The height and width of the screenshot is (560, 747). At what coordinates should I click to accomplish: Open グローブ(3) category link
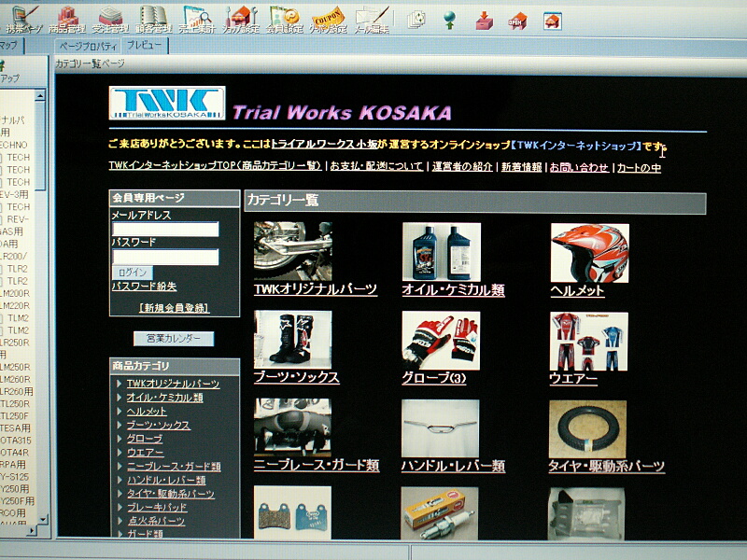tap(434, 378)
